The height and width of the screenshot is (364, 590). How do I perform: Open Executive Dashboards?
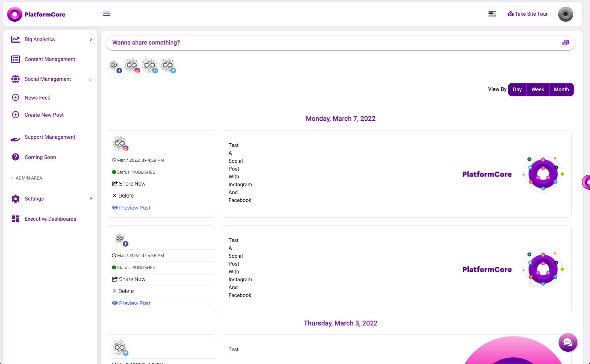pyautogui.click(x=50, y=219)
